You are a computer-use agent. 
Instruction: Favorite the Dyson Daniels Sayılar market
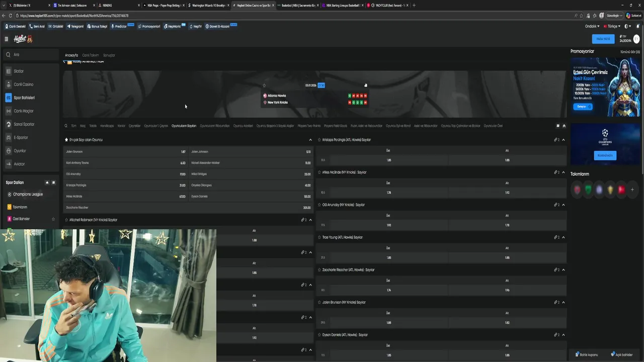pyautogui.click(x=319, y=335)
